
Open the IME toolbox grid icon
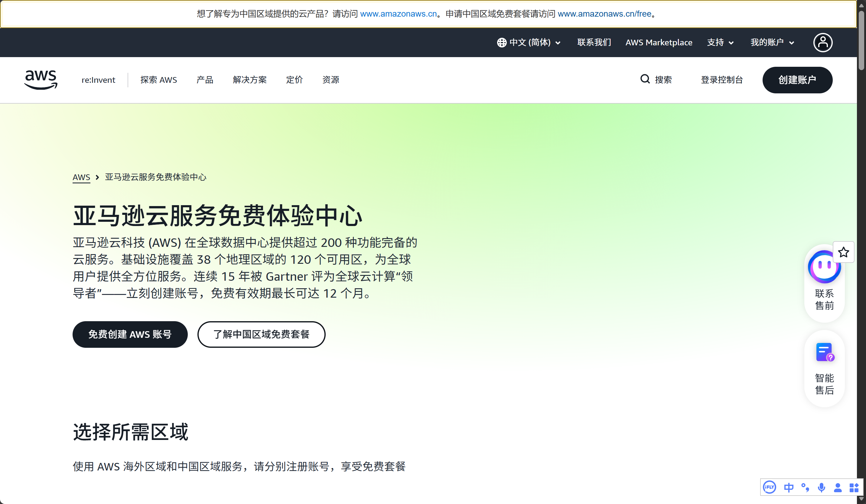click(x=854, y=487)
